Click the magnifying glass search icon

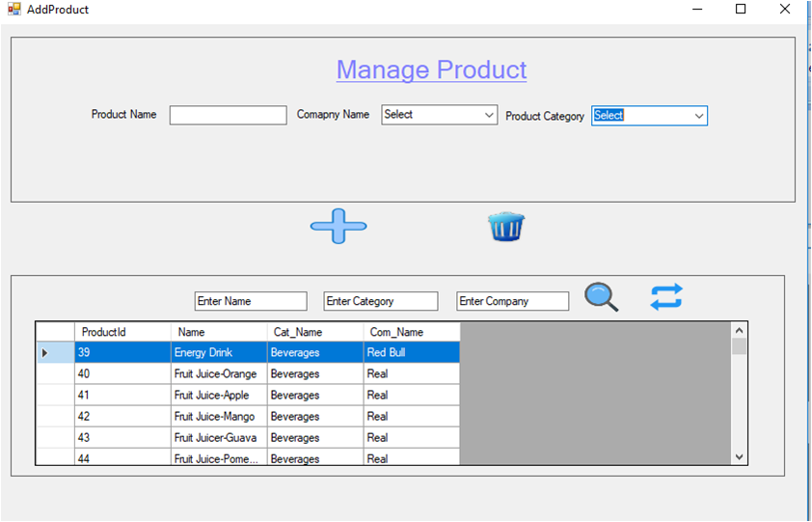click(x=601, y=297)
